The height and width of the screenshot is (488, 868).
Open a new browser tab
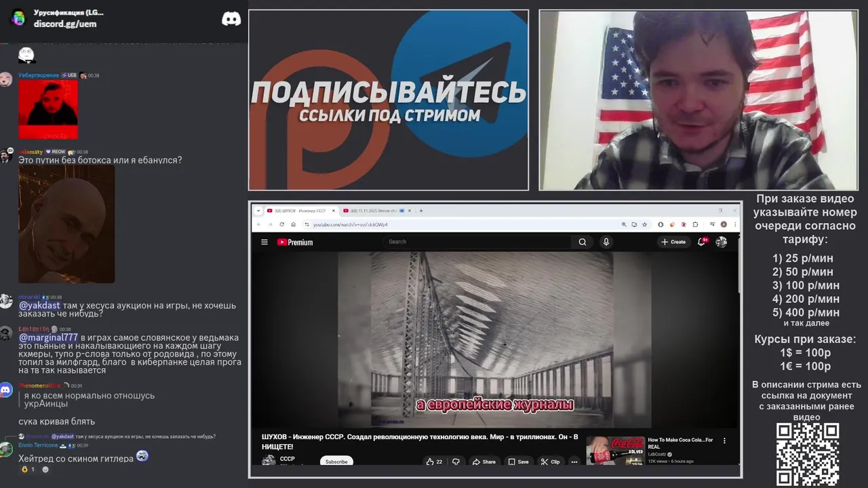[x=421, y=211]
